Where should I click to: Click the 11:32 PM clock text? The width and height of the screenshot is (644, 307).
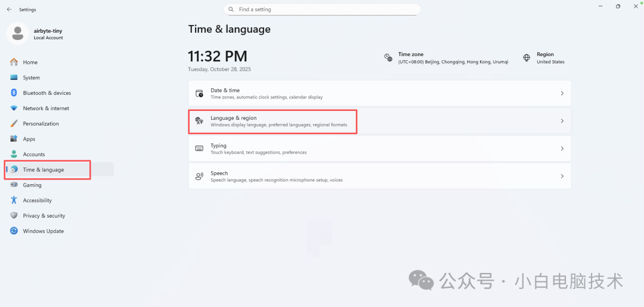coord(218,56)
